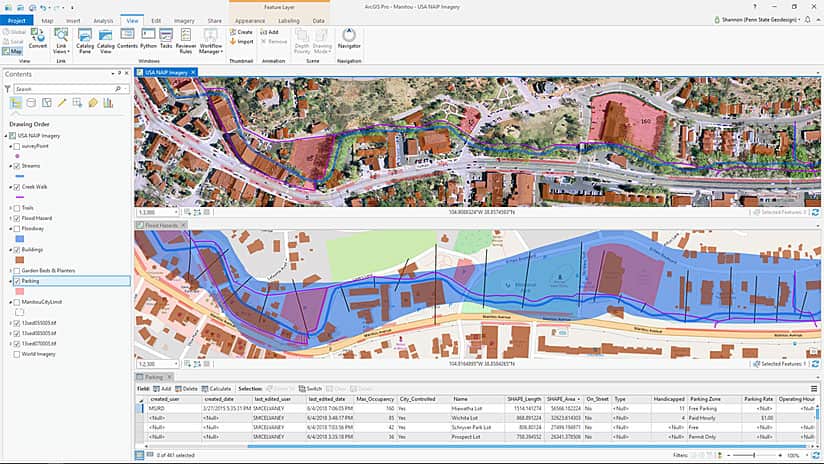The width and height of the screenshot is (824, 464).
Task: Open the attribute table hamburger menu
Action: coord(814,389)
